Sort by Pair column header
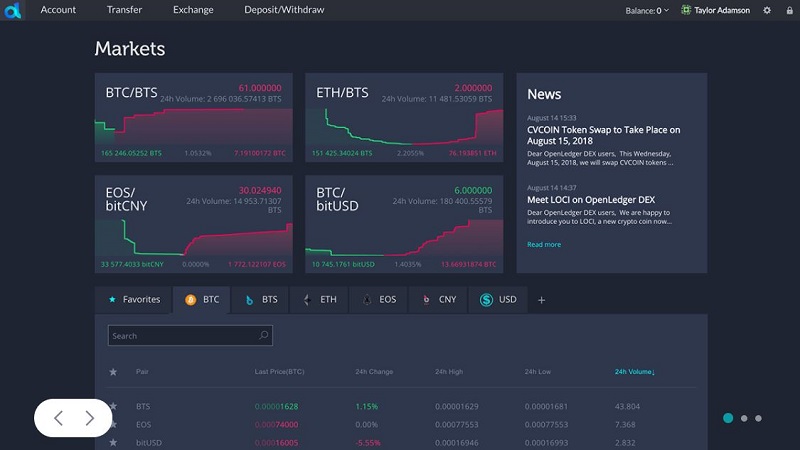Screen dimensions: 800x450 [142, 371]
